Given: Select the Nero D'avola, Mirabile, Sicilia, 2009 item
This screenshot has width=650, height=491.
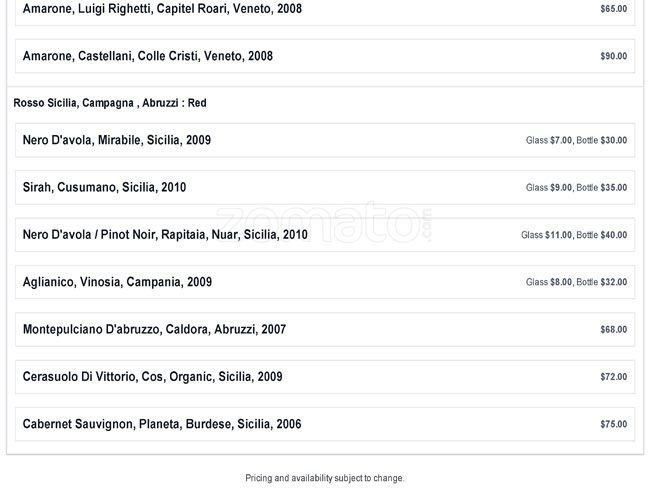Looking at the screenshot, I should click(117, 140).
